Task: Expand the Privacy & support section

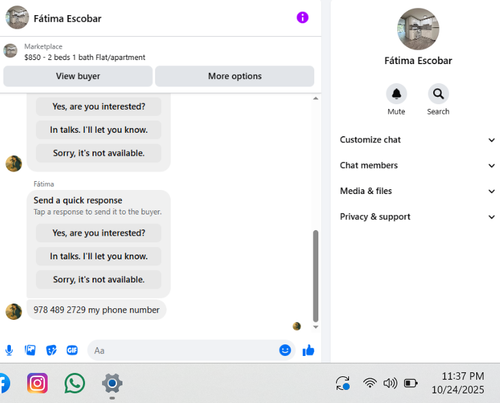Action: [x=417, y=217]
